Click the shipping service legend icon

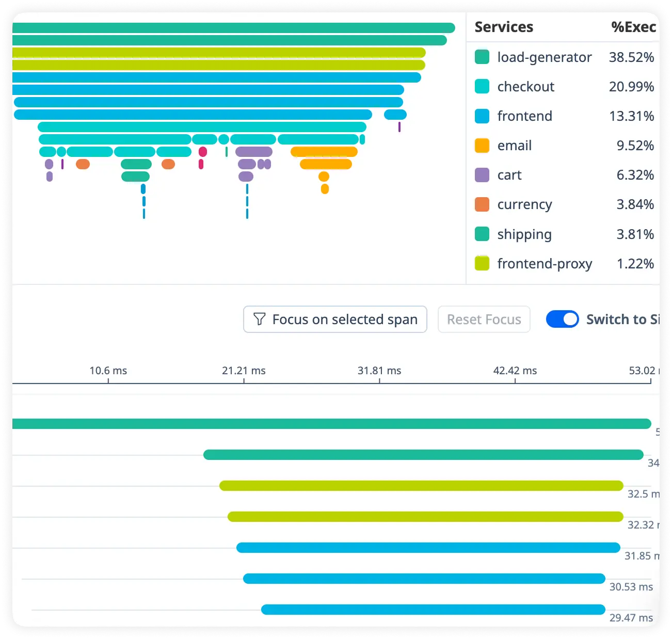(482, 234)
